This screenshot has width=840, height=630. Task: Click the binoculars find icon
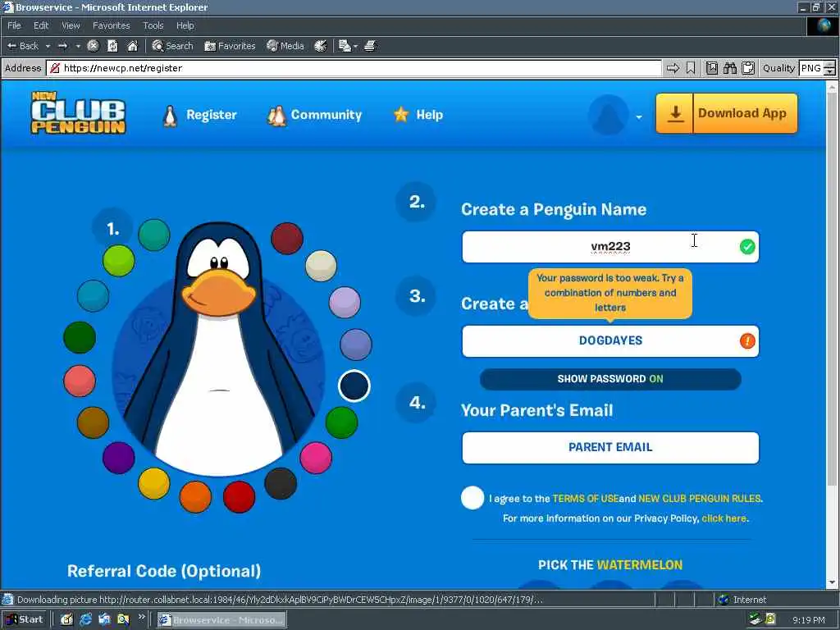click(729, 68)
